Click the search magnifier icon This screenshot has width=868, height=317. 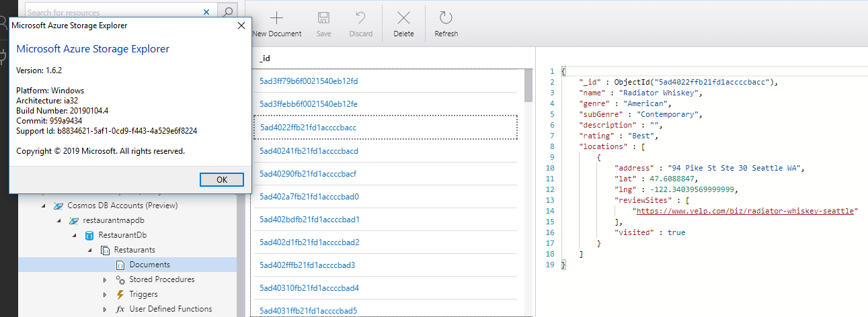[228, 11]
